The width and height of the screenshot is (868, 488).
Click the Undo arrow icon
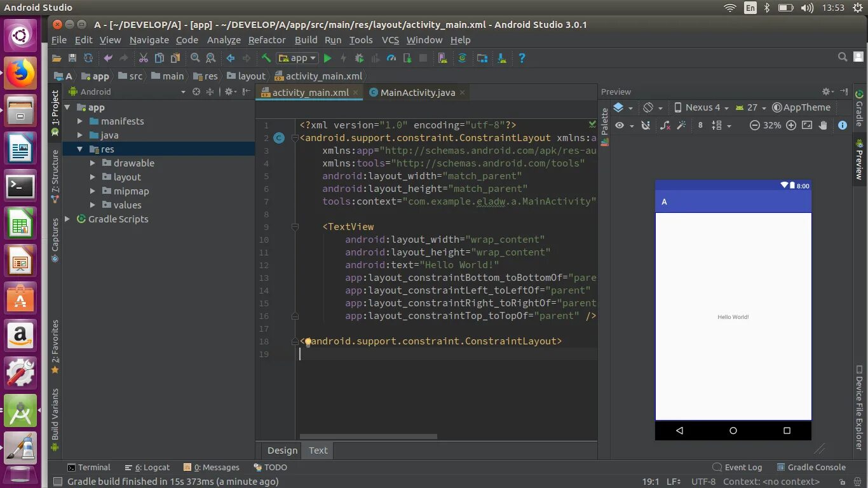pyautogui.click(x=108, y=58)
